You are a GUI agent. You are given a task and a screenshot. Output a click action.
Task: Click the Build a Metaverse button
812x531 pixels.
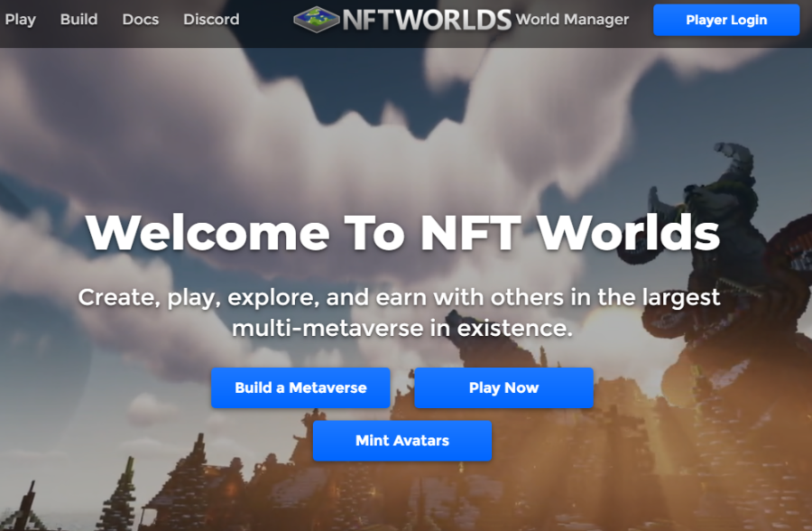pyautogui.click(x=300, y=388)
